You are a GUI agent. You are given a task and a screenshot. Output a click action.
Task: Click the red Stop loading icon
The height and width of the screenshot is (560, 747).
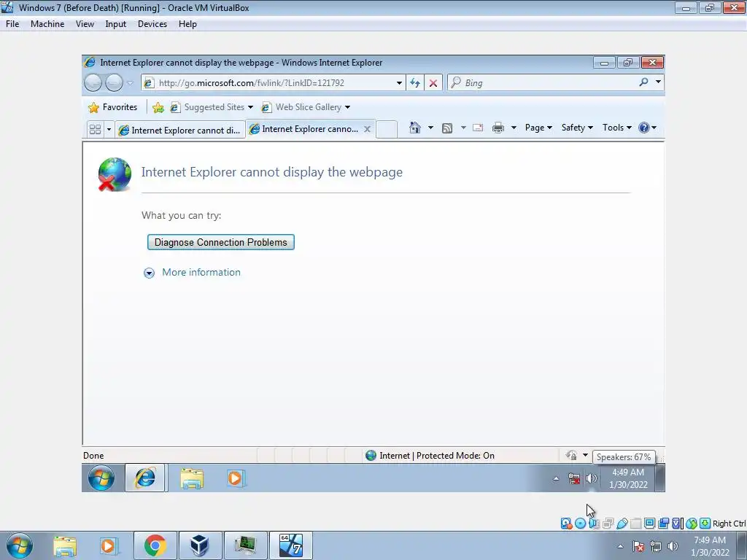click(433, 83)
